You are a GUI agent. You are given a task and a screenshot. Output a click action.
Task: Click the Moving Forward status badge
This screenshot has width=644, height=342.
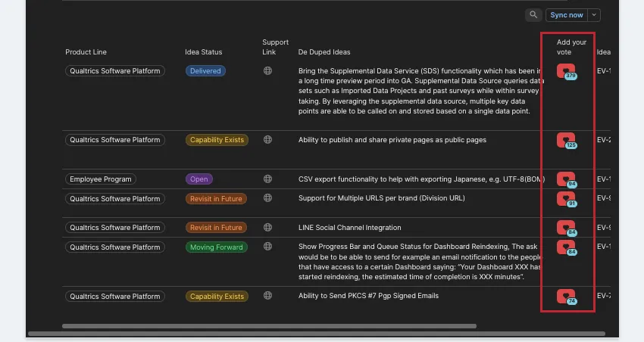217,247
